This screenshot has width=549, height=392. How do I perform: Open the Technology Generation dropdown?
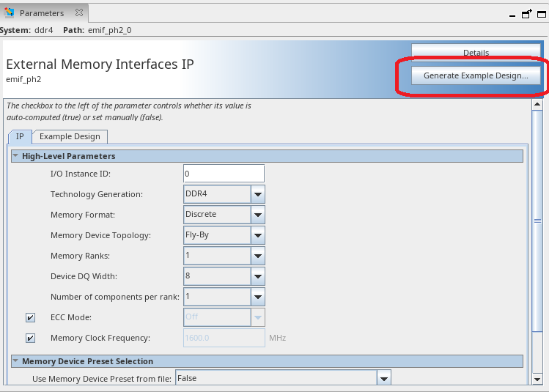pos(258,194)
